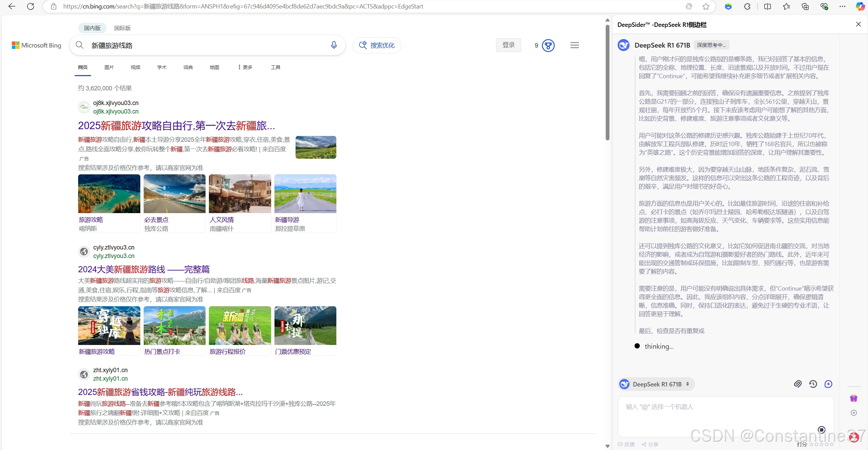Stop generation using the stop button

(x=821, y=430)
